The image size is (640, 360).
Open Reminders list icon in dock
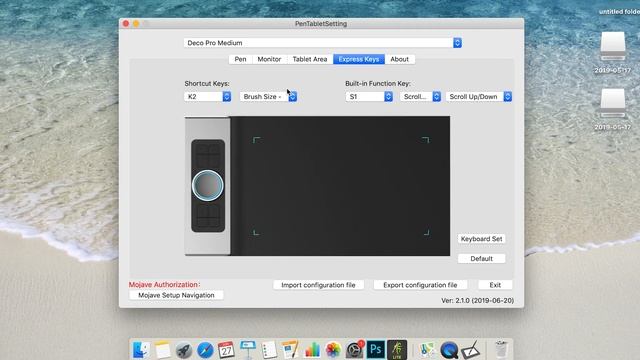[x=269, y=350]
